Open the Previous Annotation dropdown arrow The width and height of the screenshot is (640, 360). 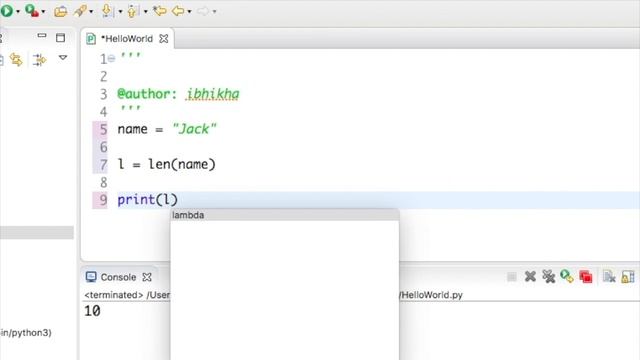pos(145,11)
